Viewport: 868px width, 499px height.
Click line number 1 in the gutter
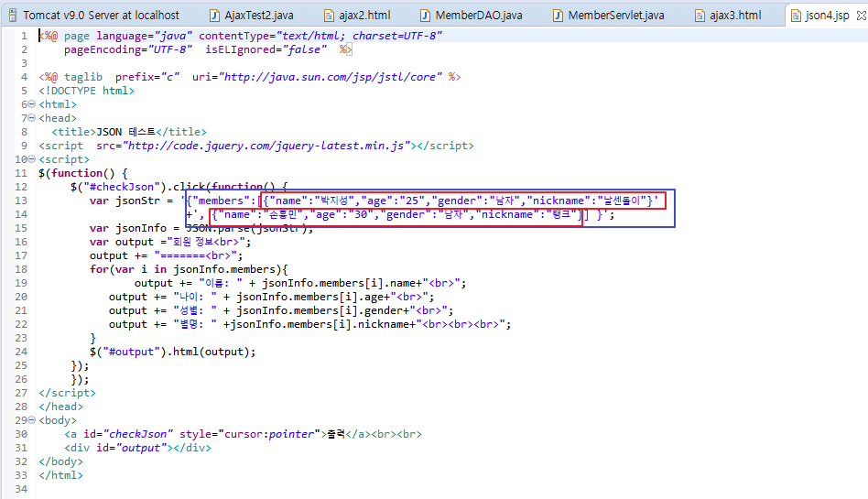click(24, 36)
